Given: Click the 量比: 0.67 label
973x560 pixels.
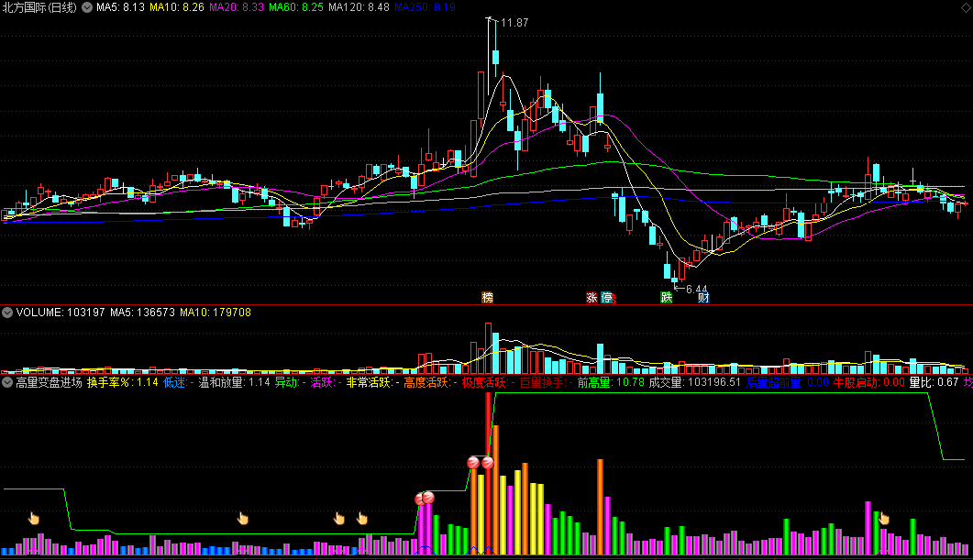Looking at the screenshot, I should click(x=934, y=382).
